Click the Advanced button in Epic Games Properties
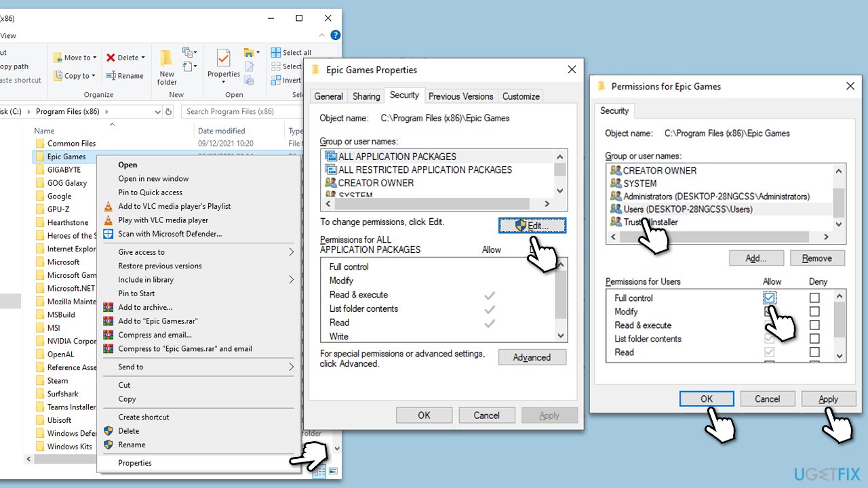 pos(532,357)
